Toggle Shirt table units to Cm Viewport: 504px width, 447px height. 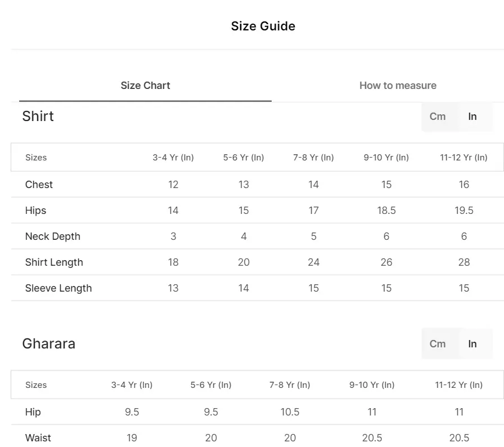click(438, 117)
